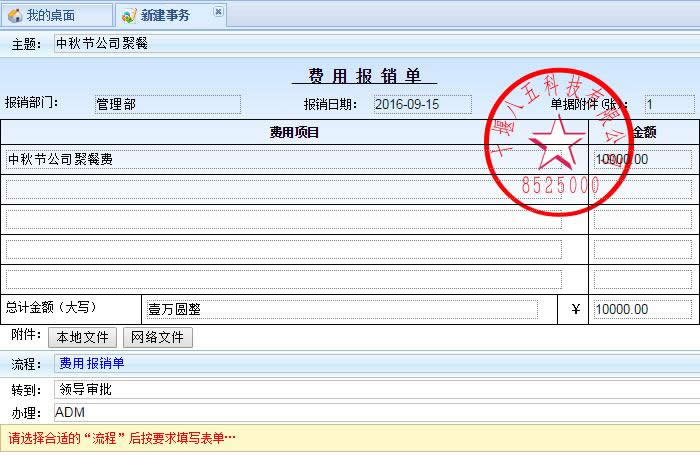Click the 报销部门 field 管理部
The image size is (700, 475).
(x=168, y=104)
